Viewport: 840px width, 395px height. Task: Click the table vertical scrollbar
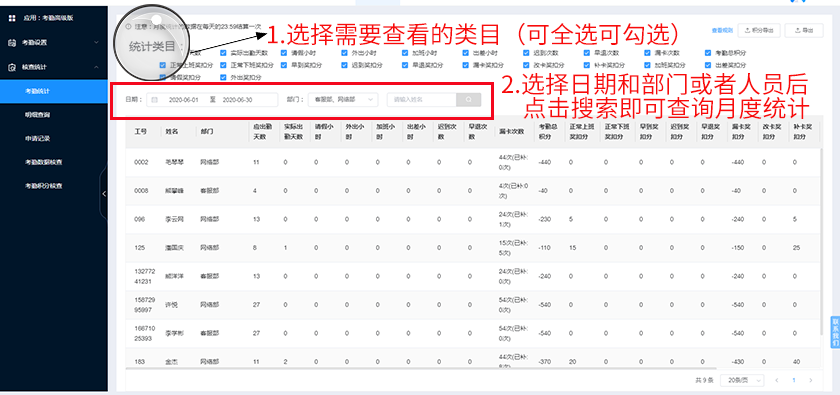coord(821,241)
